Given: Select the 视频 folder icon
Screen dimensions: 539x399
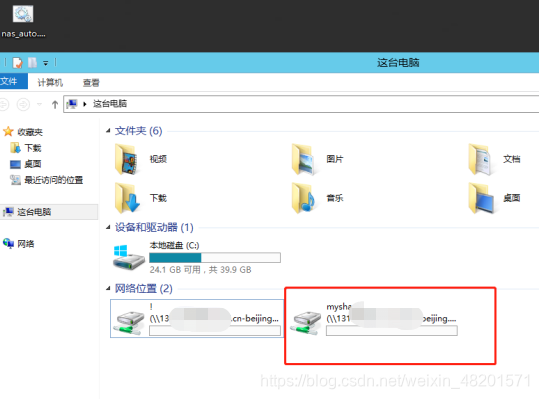Looking at the screenshot, I should coord(127,159).
